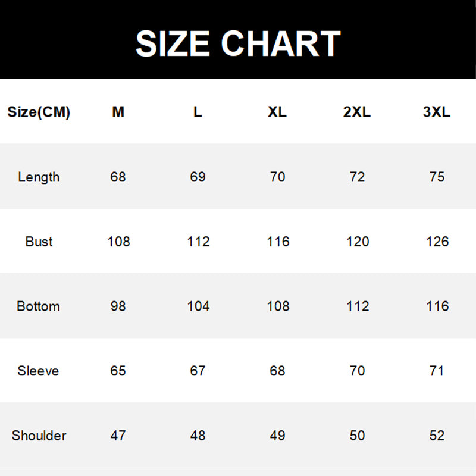The width and height of the screenshot is (476, 476).
Task: Click Shoulder value 49 for XL
Action: pyautogui.click(x=277, y=436)
